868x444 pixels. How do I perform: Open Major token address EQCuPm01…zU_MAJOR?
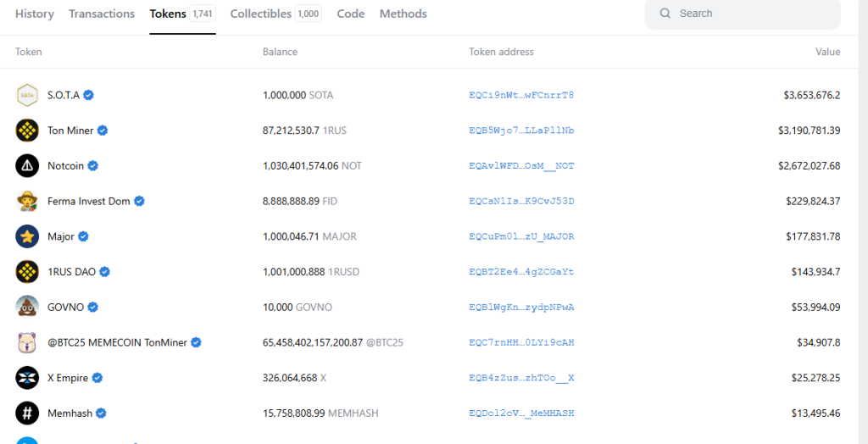coord(521,236)
